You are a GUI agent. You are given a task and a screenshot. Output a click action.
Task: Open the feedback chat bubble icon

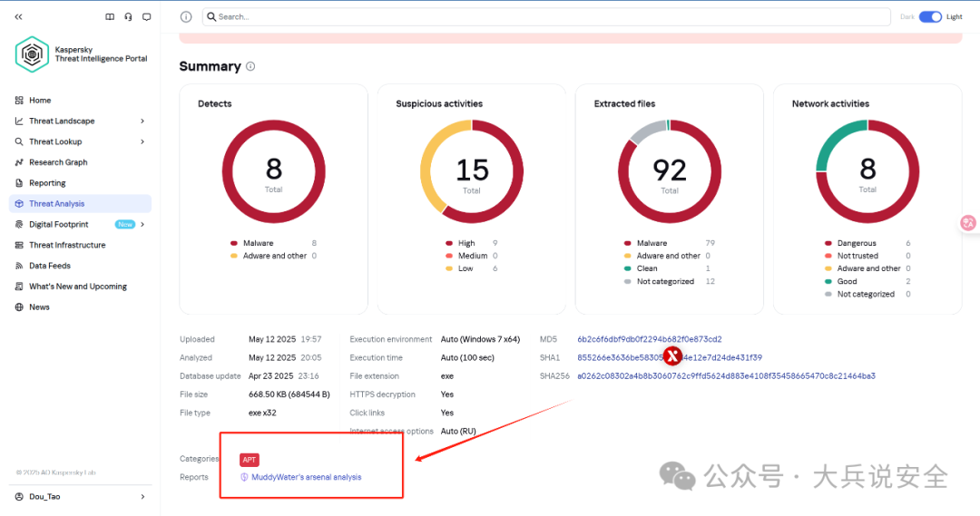click(x=147, y=16)
